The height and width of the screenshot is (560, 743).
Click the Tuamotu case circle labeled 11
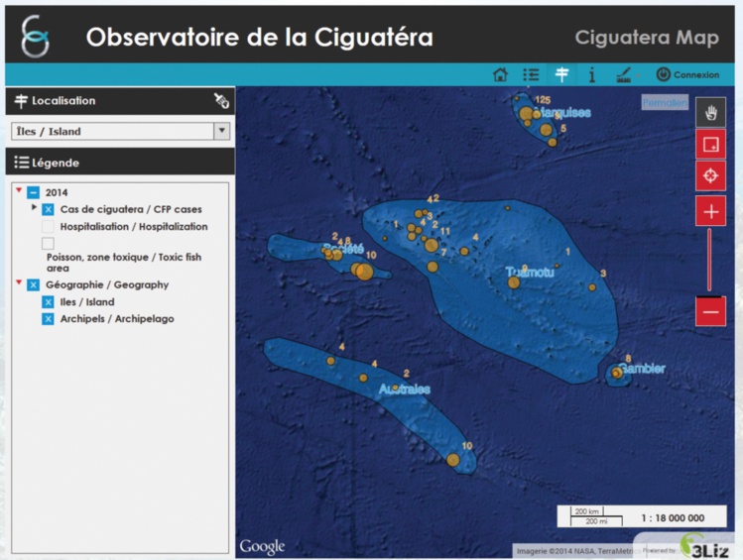click(x=432, y=245)
